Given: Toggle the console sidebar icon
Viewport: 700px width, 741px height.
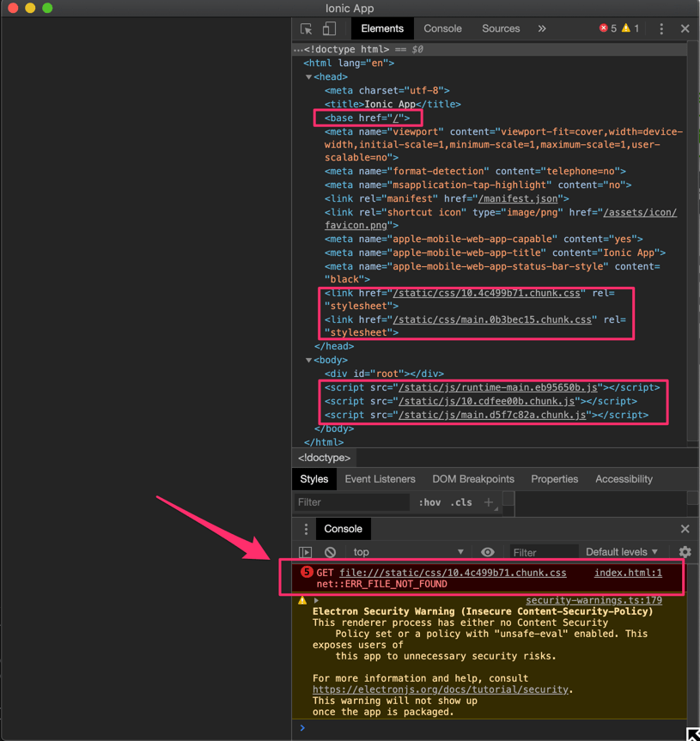Looking at the screenshot, I should (305, 552).
